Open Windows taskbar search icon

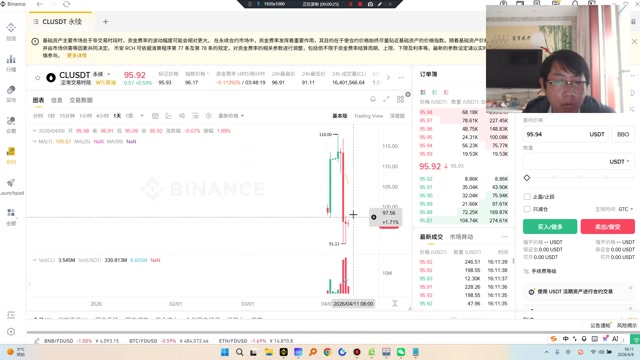239,352
